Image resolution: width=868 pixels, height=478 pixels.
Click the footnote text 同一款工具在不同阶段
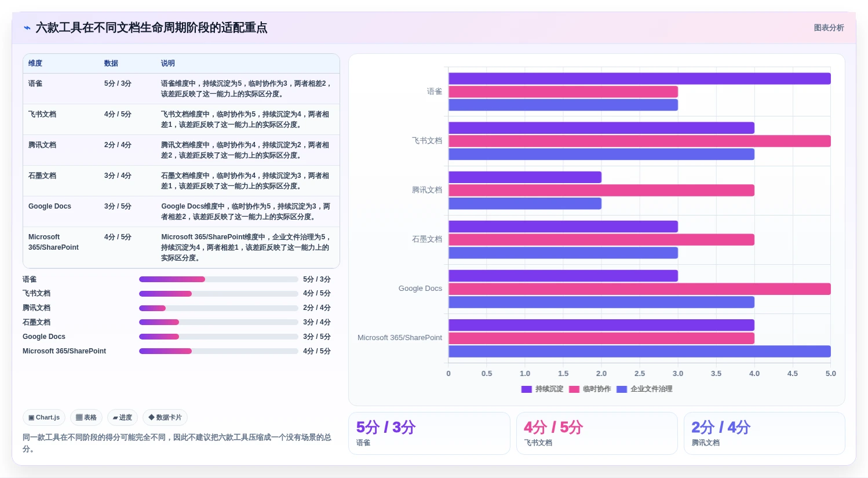click(177, 443)
